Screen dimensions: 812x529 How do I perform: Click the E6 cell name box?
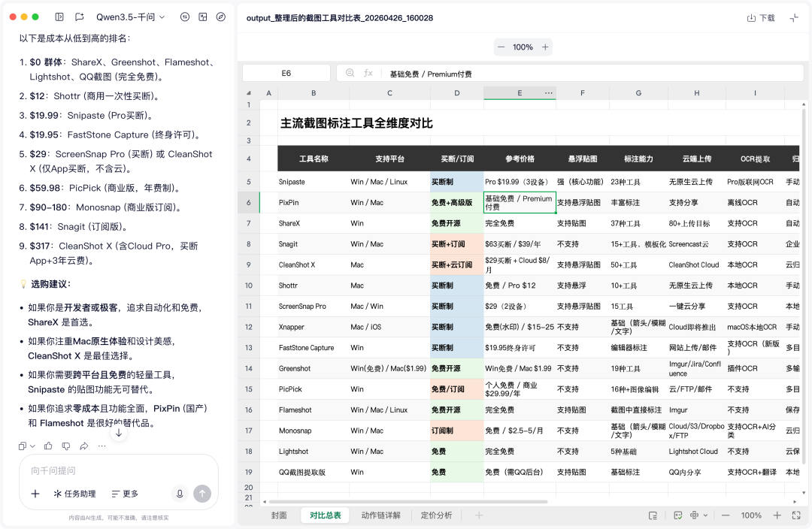pyautogui.click(x=286, y=74)
